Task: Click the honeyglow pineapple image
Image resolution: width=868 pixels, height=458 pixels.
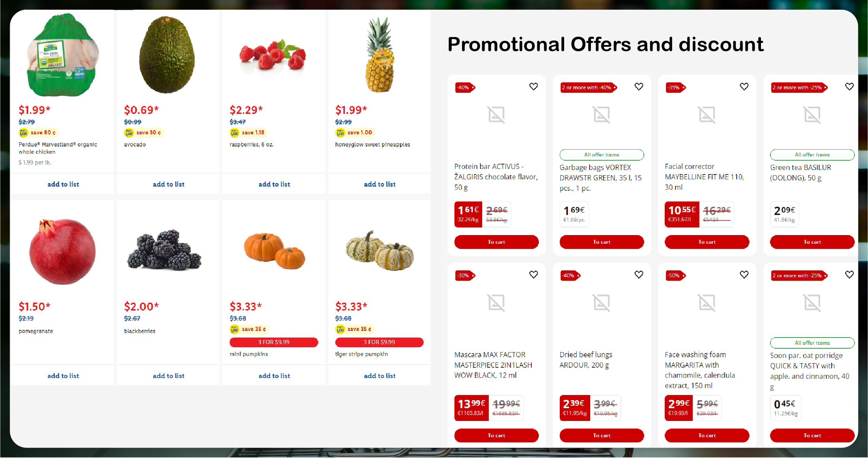Action: [380, 55]
